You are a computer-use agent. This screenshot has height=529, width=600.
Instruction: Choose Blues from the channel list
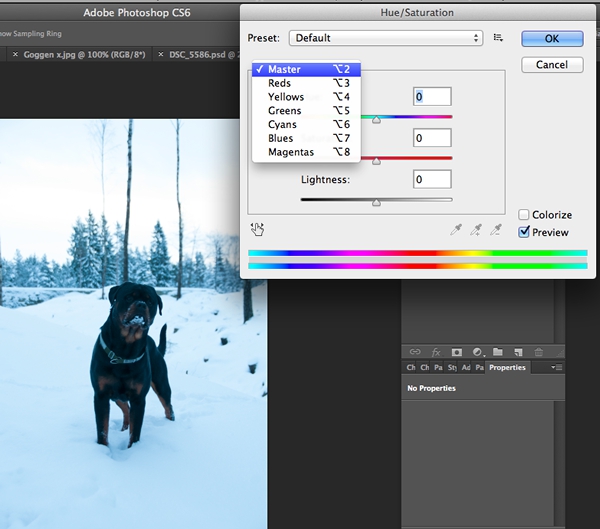(x=281, y=138)
